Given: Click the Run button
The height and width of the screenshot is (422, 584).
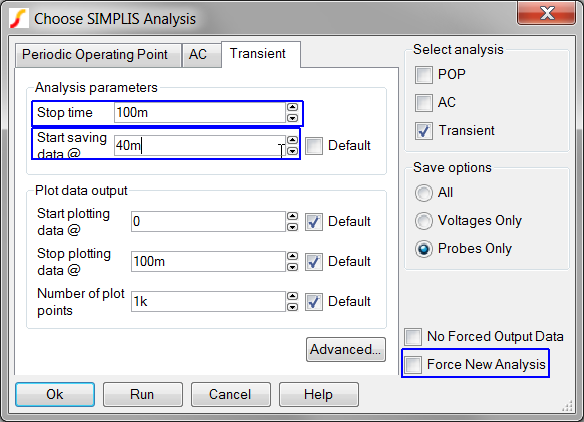Looking at the screenshot, I should pos(143,394).
